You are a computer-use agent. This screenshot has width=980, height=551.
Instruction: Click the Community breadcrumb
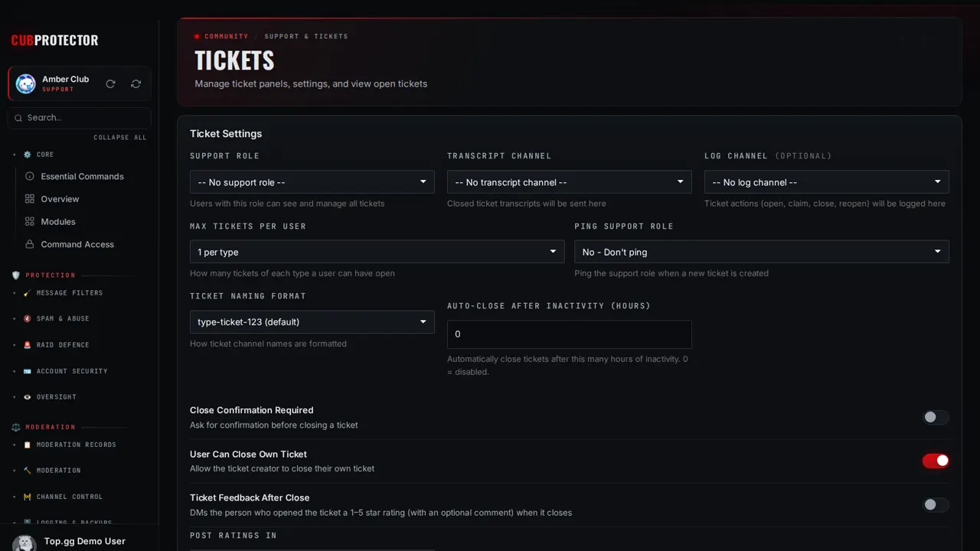tap(226, 36)
